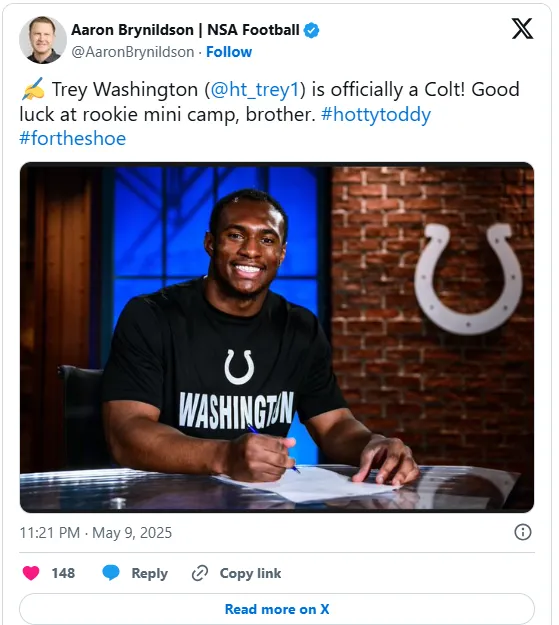Viewport: 559px width, 625px height.
Task: Click the chain link copy icon
Action: 200,573
